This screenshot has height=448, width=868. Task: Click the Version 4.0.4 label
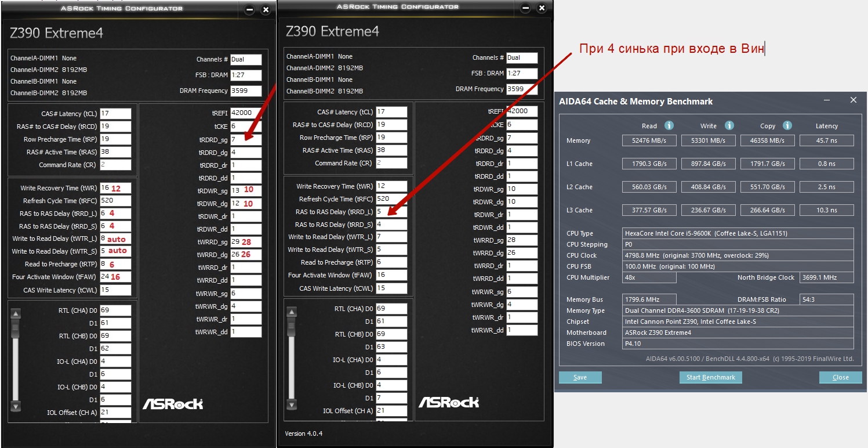304,433
